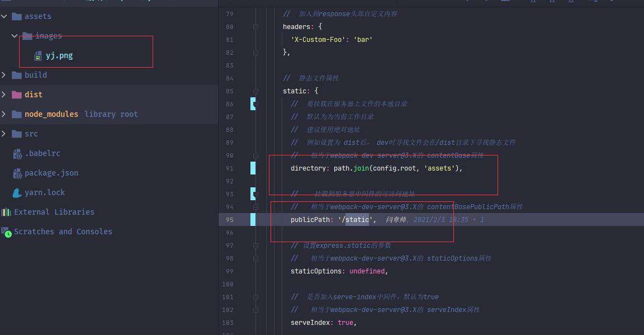Select the src folder label
The image size is (644, 335).
(x=31, y=134)
